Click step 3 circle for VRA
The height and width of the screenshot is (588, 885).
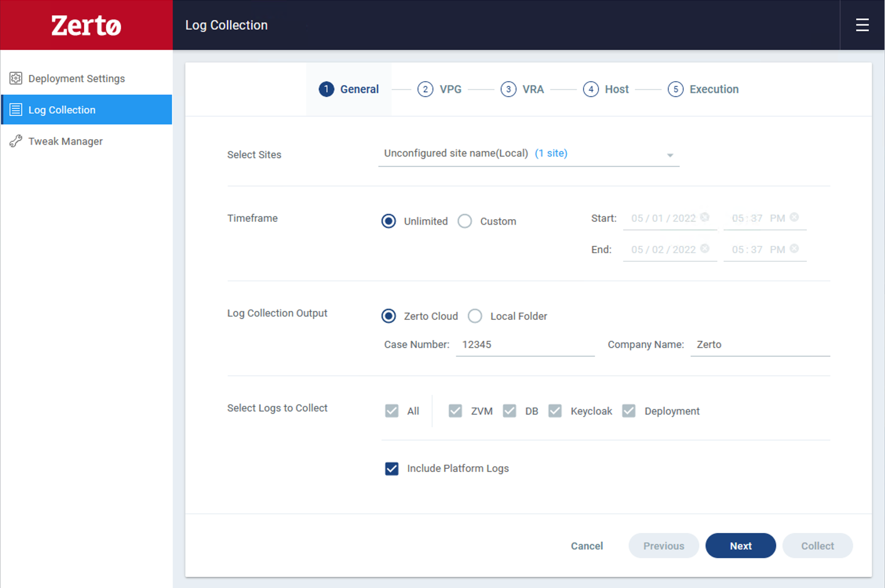(508, 89)
